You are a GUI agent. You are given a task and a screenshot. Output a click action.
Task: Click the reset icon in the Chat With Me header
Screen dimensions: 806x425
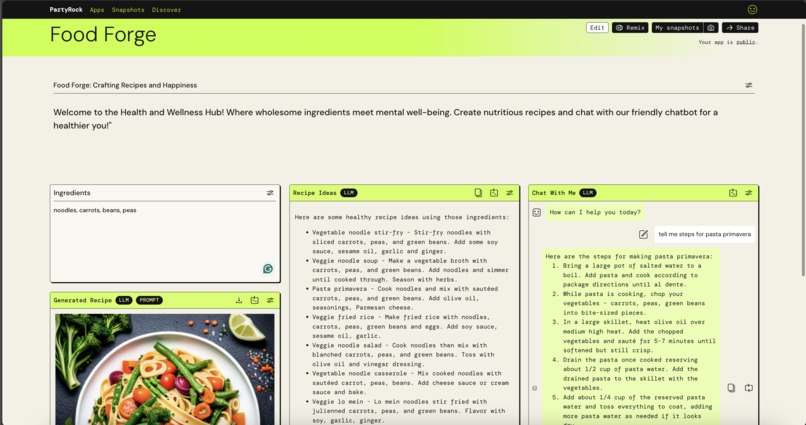tap(733, 193)
